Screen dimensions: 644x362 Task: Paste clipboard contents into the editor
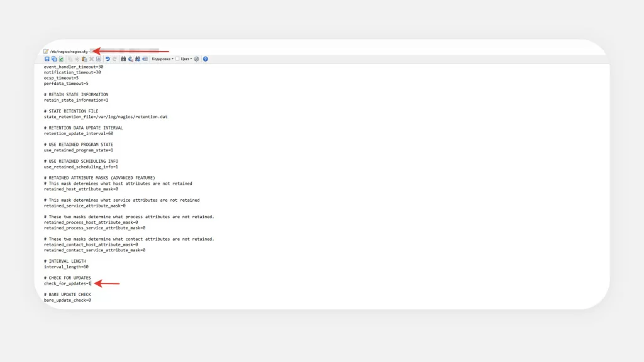(x=84, y=58)
